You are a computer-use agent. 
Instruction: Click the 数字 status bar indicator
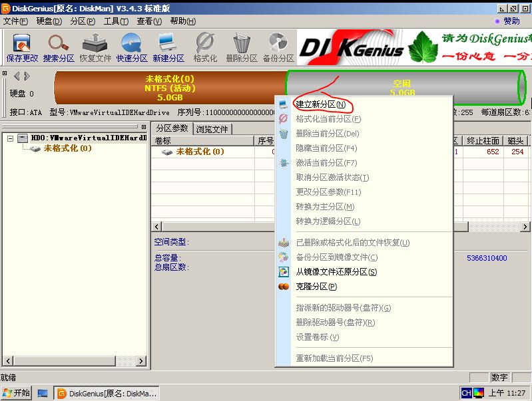[500, 377]
